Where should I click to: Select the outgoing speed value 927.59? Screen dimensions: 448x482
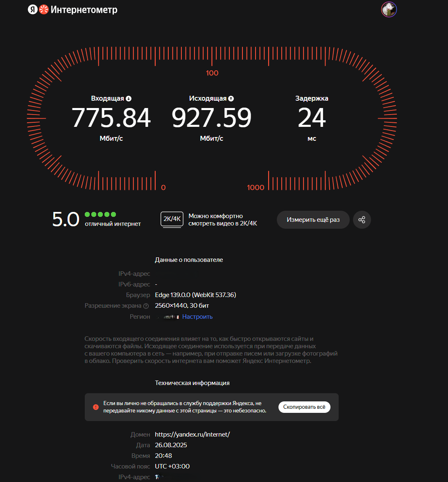pos(211,117)
